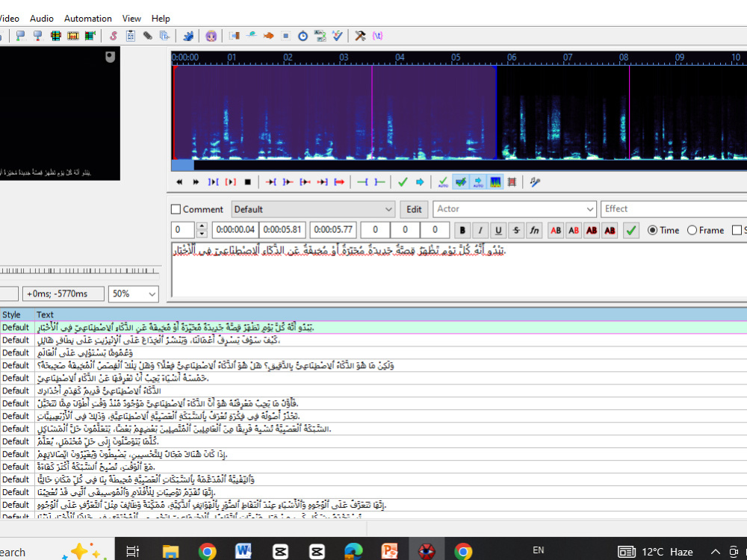747x560 pixels.
Task: Open the Automation menu
Action: click(x=88, y=19)
